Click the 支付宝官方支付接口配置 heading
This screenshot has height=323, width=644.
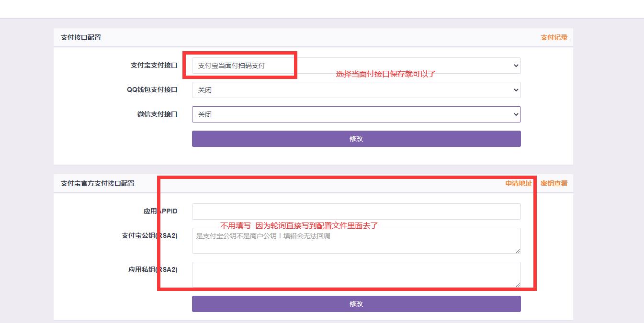click(98, 183)
